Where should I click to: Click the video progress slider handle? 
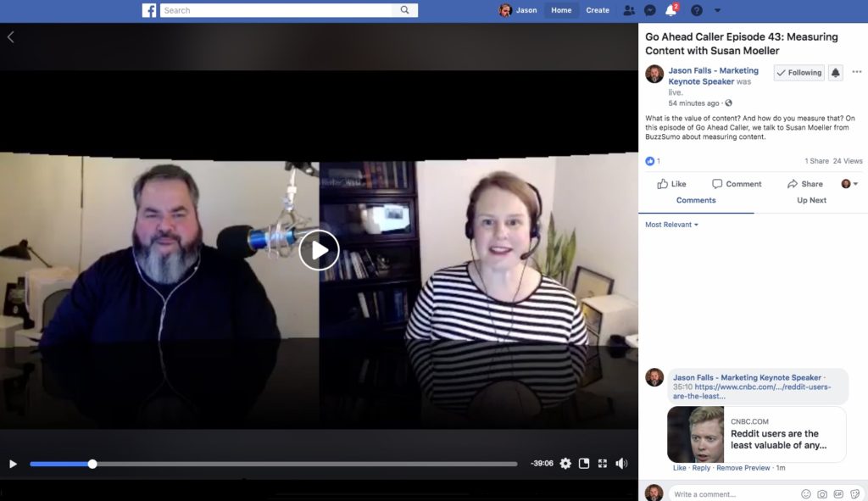tap(92, 464)
